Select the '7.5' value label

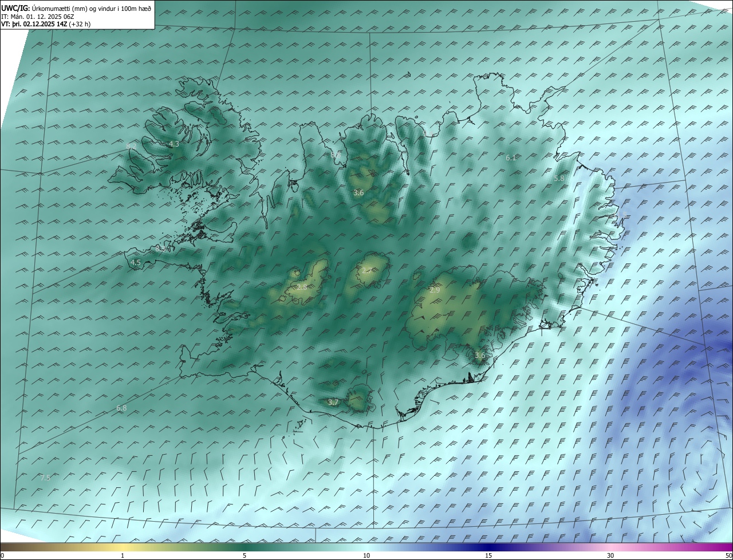[x=45, y=477]
